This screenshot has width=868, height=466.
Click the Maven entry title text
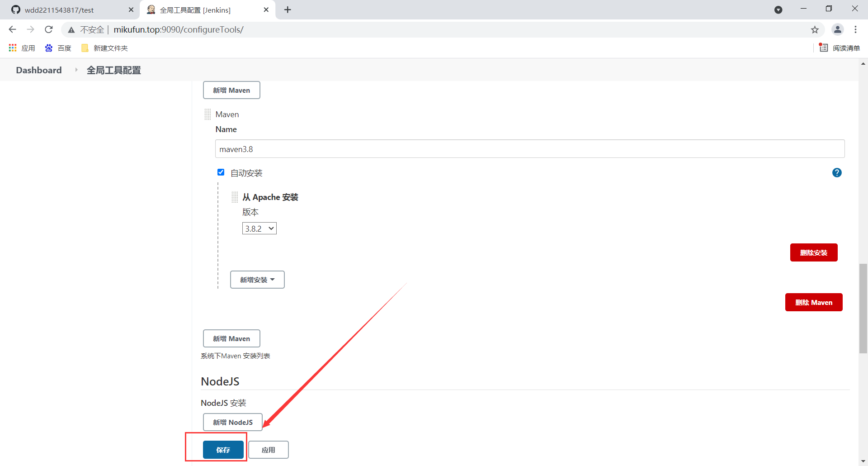227,114
